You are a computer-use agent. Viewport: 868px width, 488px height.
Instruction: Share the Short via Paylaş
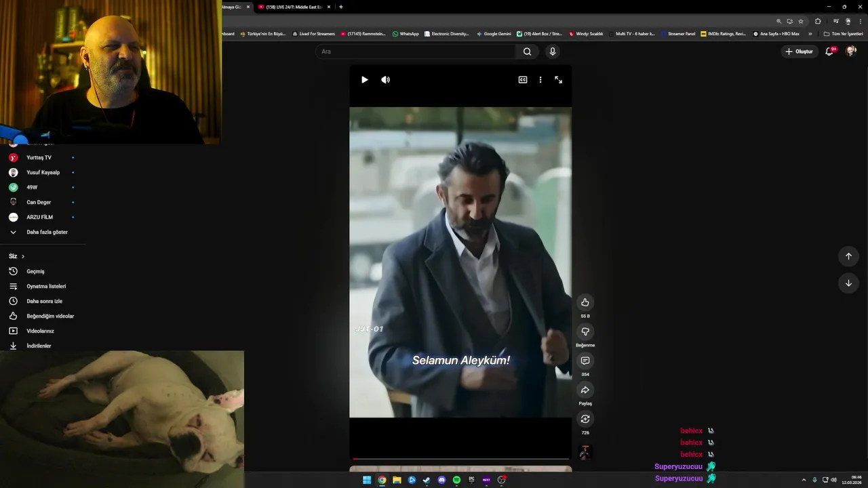pyautogui.click(x=585, y=390)
